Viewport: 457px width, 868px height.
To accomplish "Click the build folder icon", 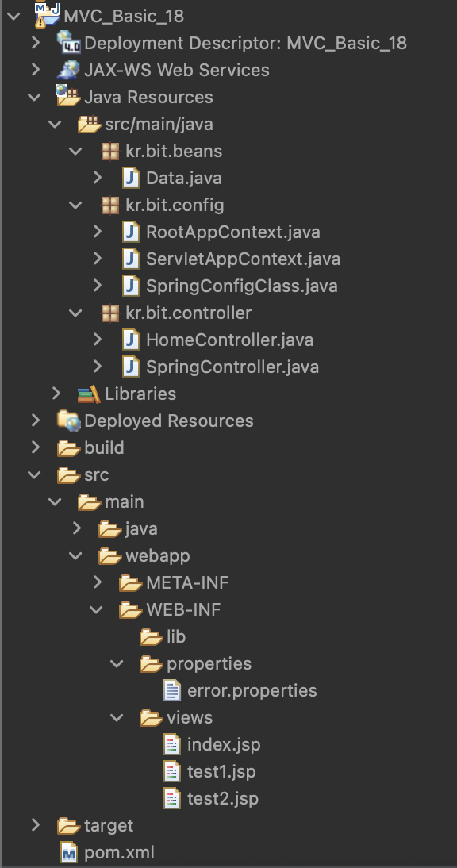I will (69, 447).
